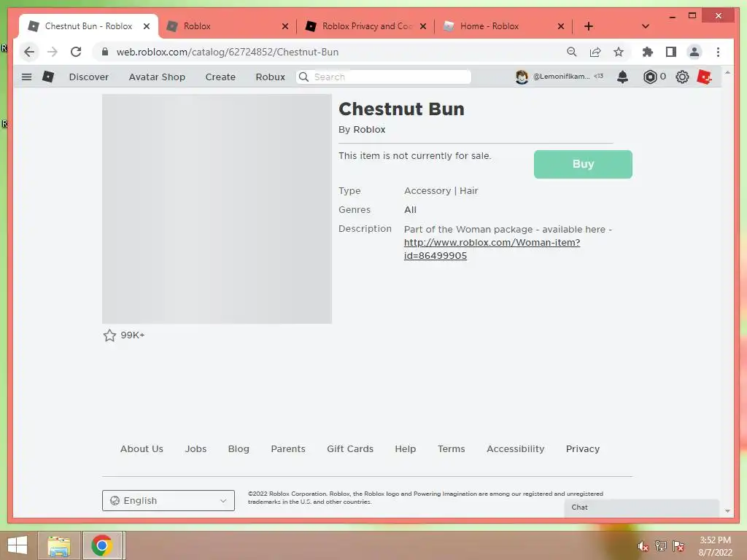This screenshot has height=560, width=747.
Task: Open Blog footer link
Action: pos(239,448)
